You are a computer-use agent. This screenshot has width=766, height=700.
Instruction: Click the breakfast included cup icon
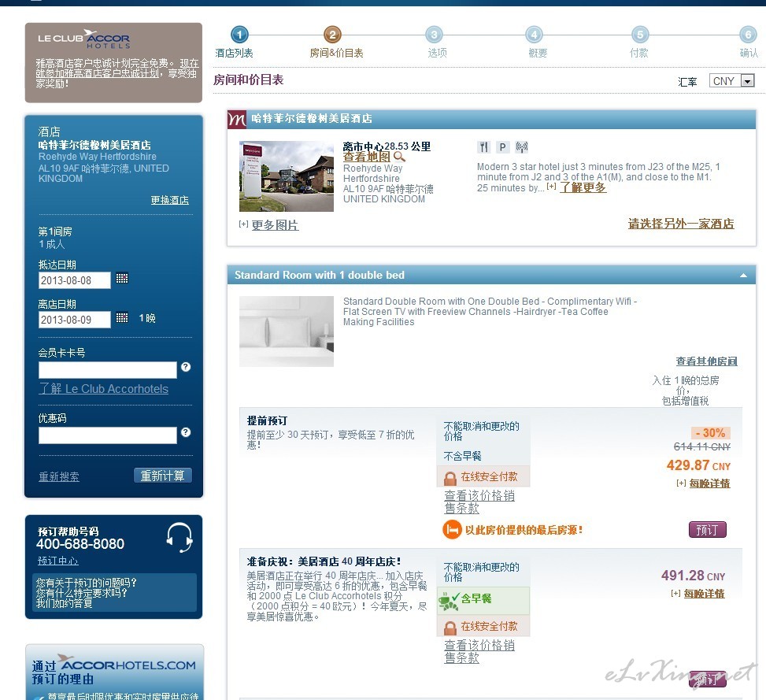[x=449, y=602]
